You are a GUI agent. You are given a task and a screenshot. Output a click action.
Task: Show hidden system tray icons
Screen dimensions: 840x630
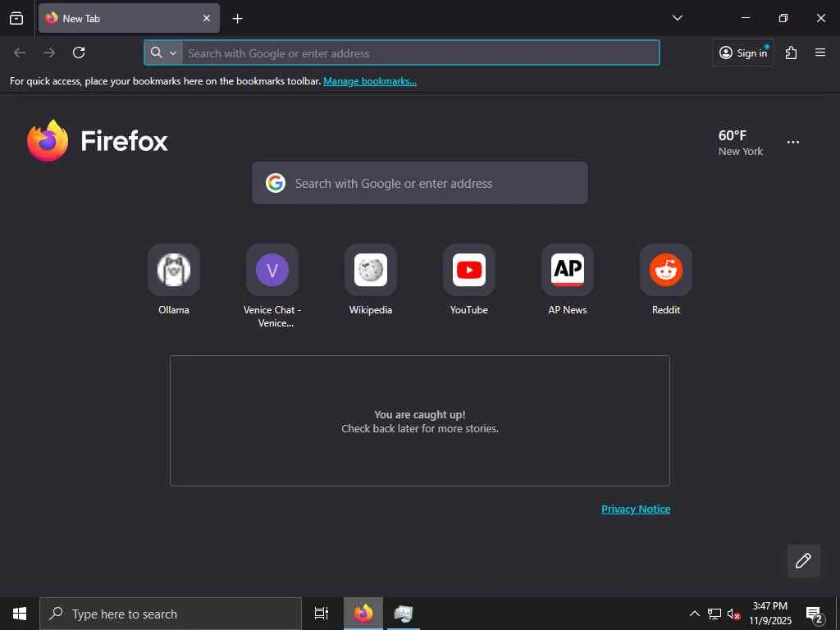point(694,614)
